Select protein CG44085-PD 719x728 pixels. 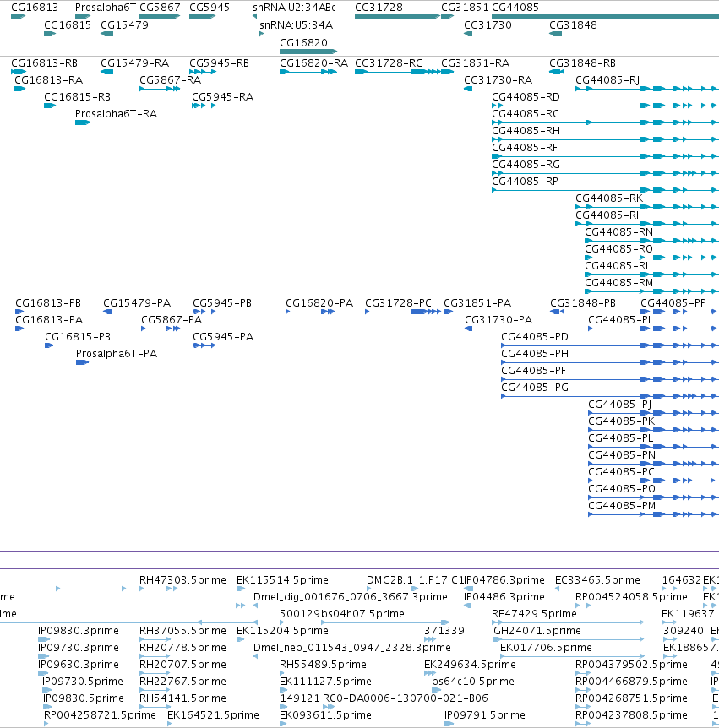[535, 337]
